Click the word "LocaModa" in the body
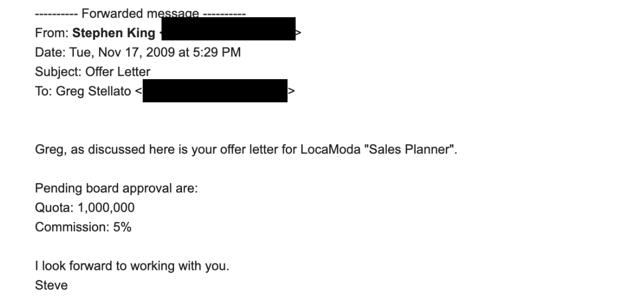The width and height of the screenshot is (644, 307). [x=331, y=149]
